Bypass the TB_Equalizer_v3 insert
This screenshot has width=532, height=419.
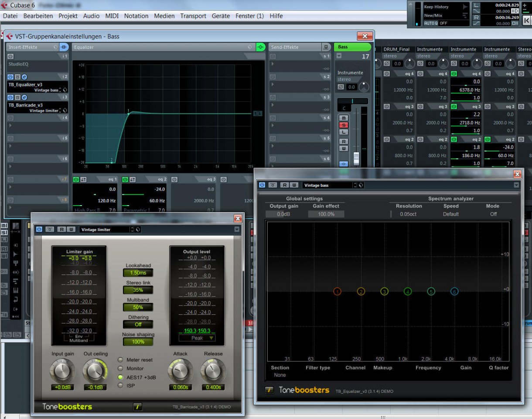17,77
